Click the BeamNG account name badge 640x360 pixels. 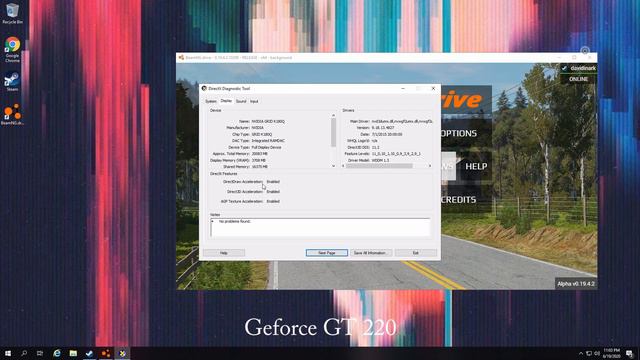579,68
